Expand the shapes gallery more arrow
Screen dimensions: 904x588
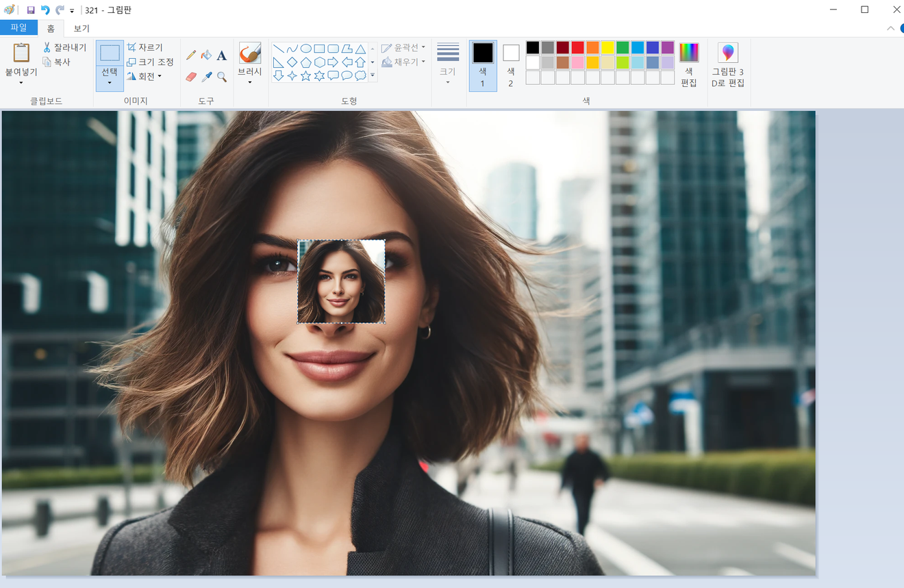point(373,75)
